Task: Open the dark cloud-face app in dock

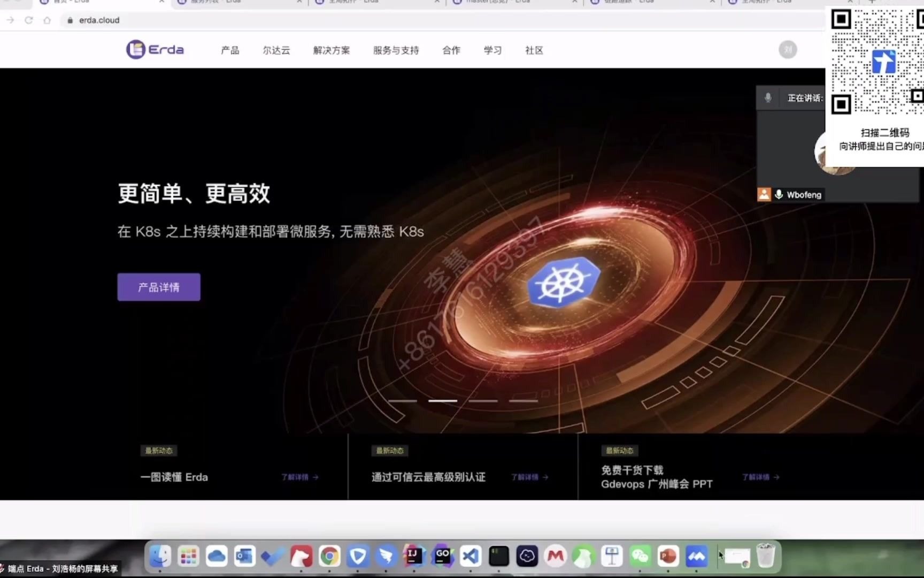Action: [527, 557]
